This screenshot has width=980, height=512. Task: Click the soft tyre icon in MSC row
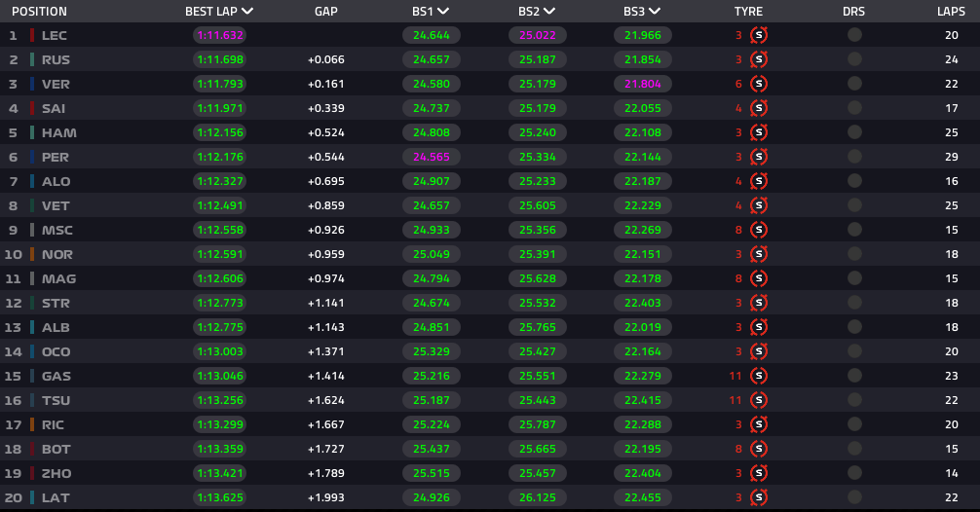(759, 231)
